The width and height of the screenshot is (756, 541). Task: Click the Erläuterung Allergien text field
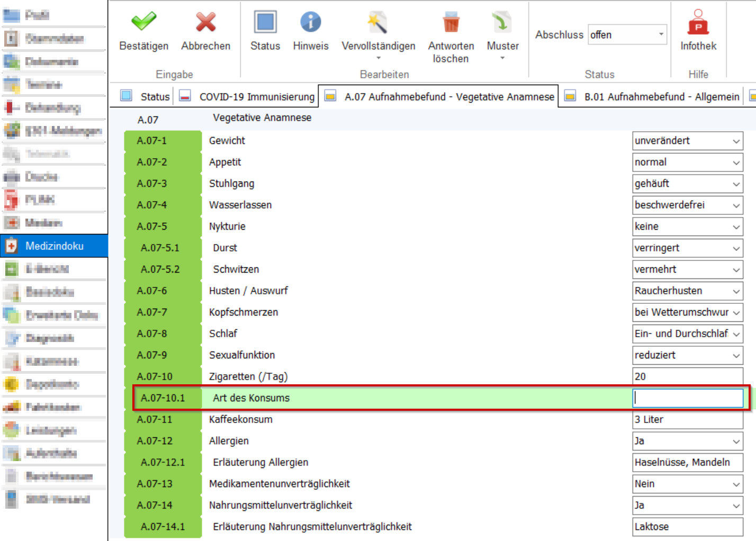(x=687, y=463)
